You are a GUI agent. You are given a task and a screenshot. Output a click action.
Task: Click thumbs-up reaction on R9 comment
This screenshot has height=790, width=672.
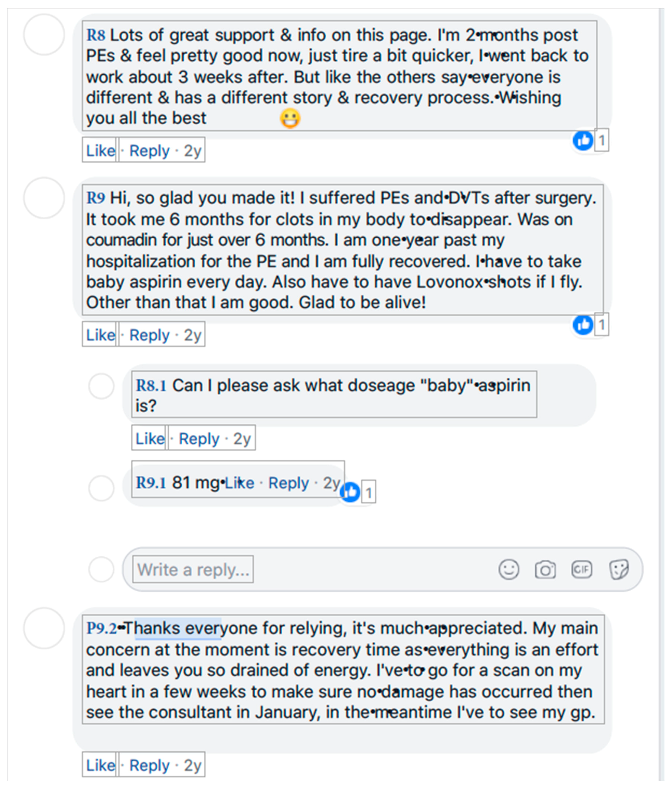583,325
